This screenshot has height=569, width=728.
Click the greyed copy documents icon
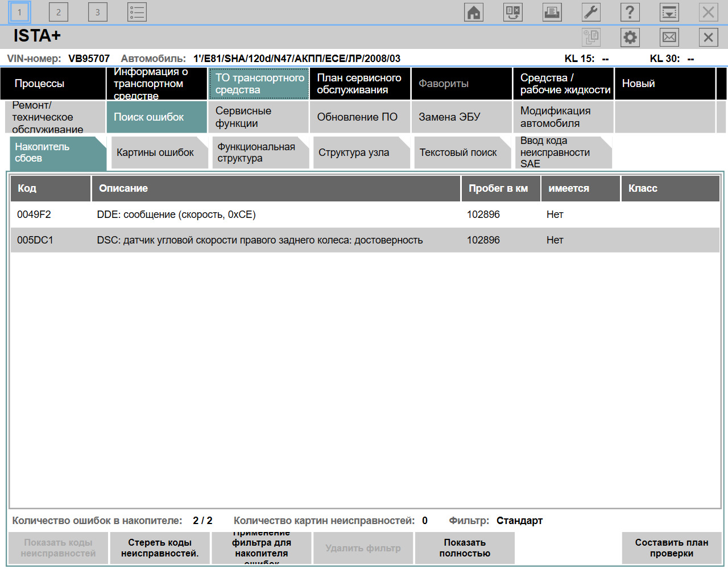(x=591, y=38)
